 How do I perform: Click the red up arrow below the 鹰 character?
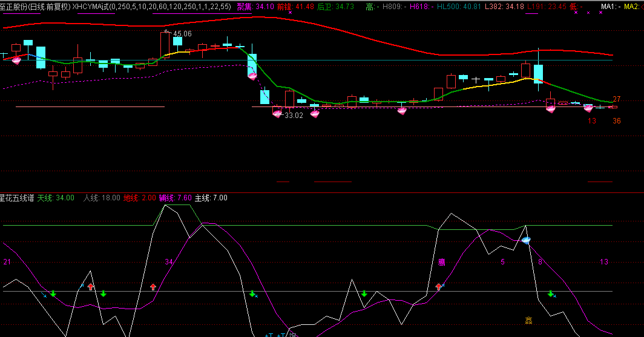(x=439, y=286)
